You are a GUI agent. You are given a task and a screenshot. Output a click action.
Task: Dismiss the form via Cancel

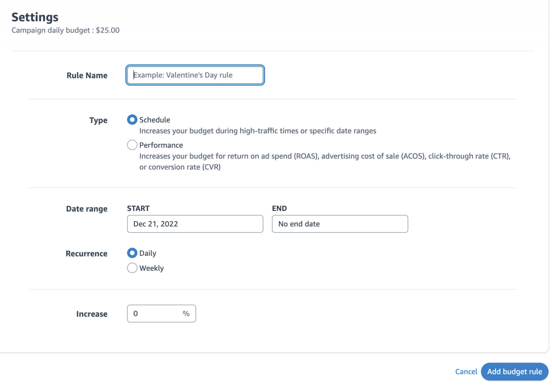click(x=466, y=372)
